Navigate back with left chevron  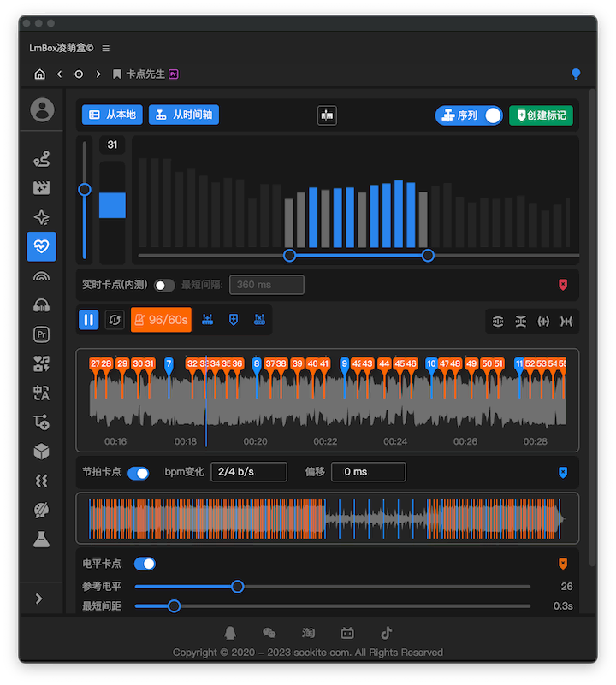59,74
